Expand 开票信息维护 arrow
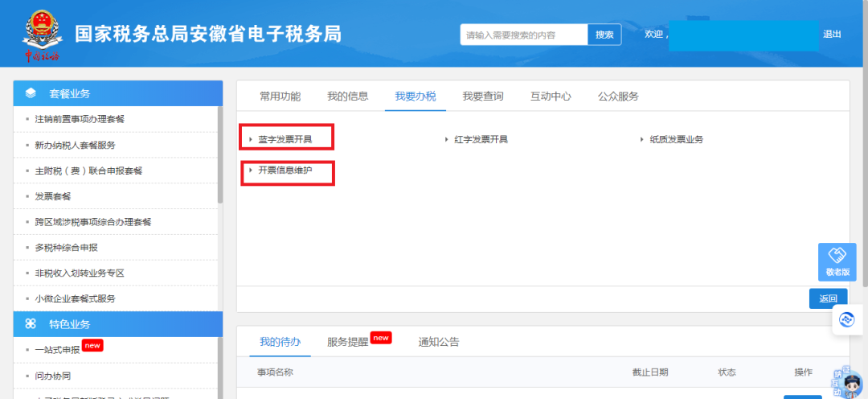Viewport: 868px width, 399px height. [251, 170]
